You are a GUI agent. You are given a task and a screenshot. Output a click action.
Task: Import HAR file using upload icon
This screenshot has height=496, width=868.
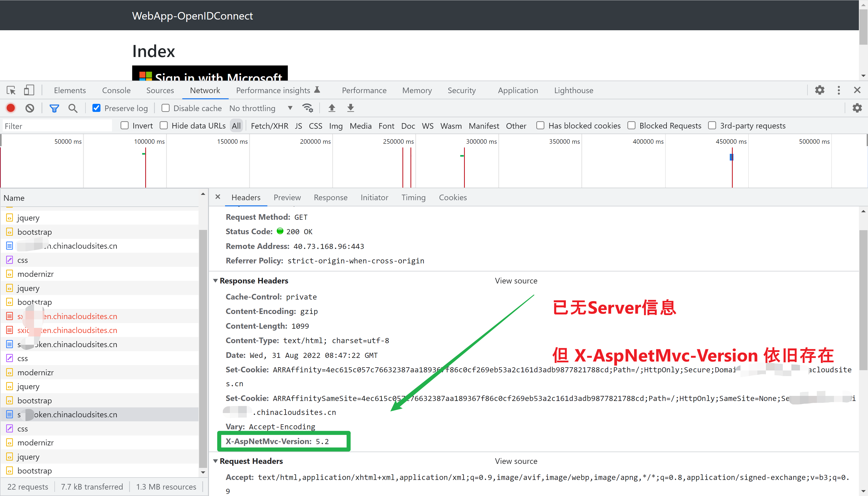[331, 108]
